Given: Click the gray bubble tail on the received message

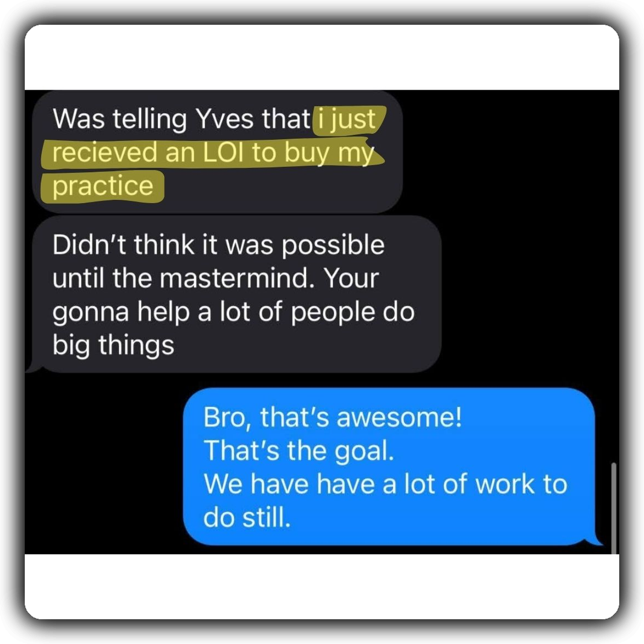Looking at the screenshot, I should pos(34,367).
